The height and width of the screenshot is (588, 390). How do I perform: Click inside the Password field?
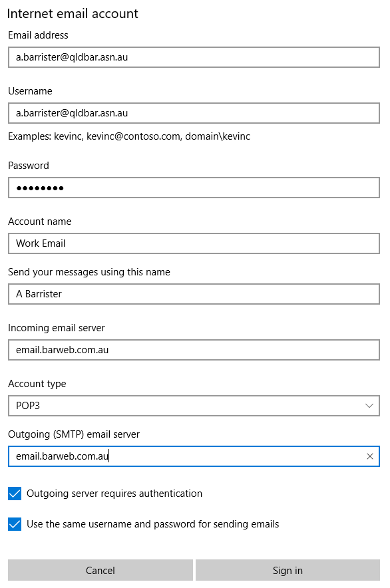click(x=194, y=188)
